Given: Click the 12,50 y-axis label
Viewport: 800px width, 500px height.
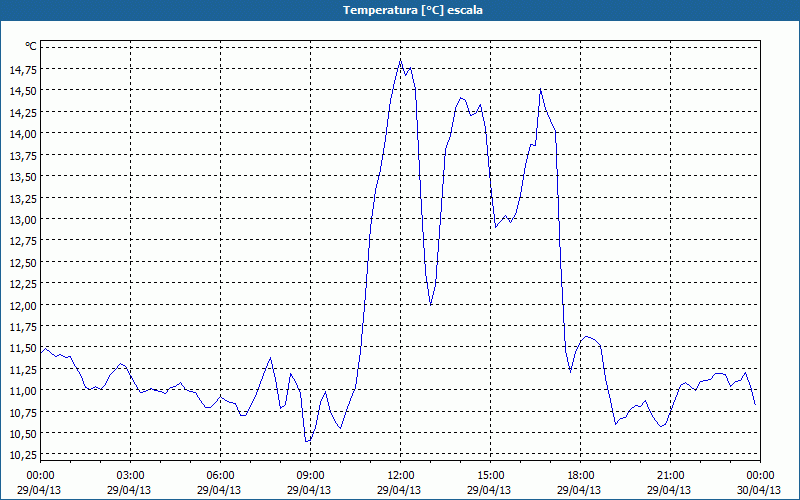Looking at the screenshot, I should [x=22, y=262].
